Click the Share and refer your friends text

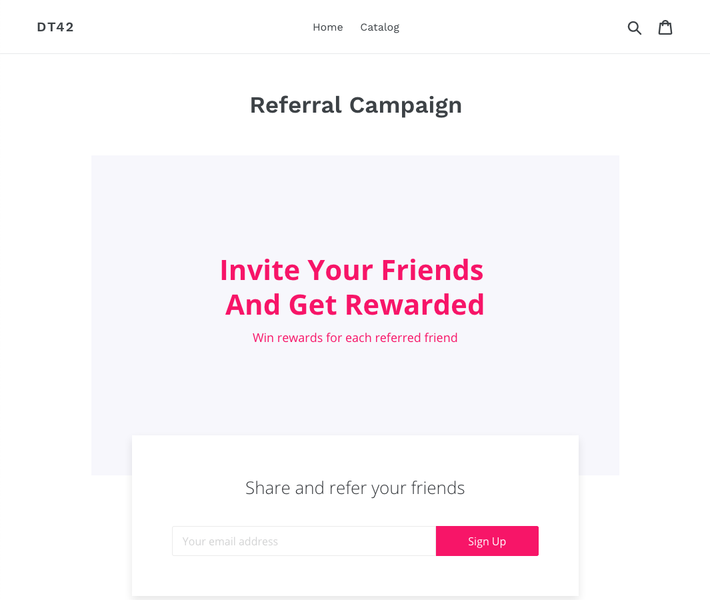[x=355, y=488]
